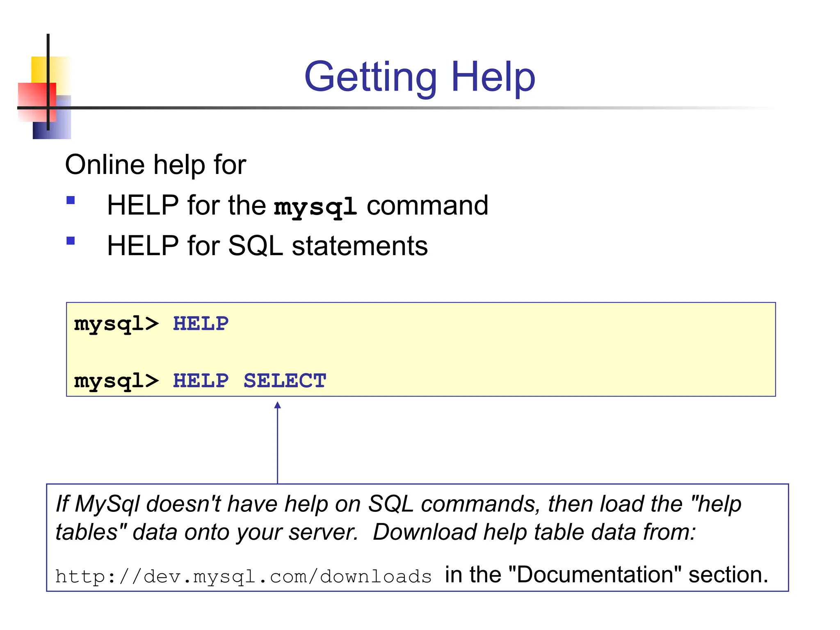Click the bullet marker before the mysql command line

[71, 200]
